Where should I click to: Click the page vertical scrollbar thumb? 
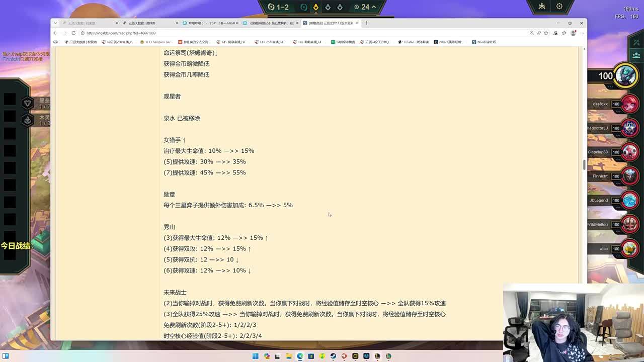[x=584, y=164]
